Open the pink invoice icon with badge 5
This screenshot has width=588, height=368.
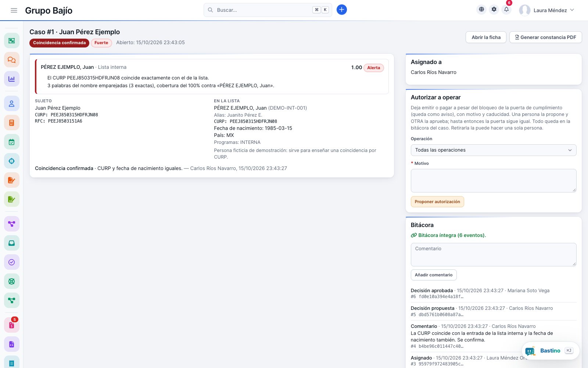12,325
